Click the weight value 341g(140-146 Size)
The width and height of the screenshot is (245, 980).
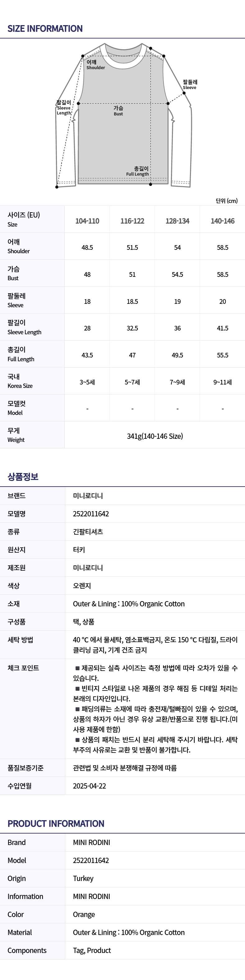pos(155,436)
